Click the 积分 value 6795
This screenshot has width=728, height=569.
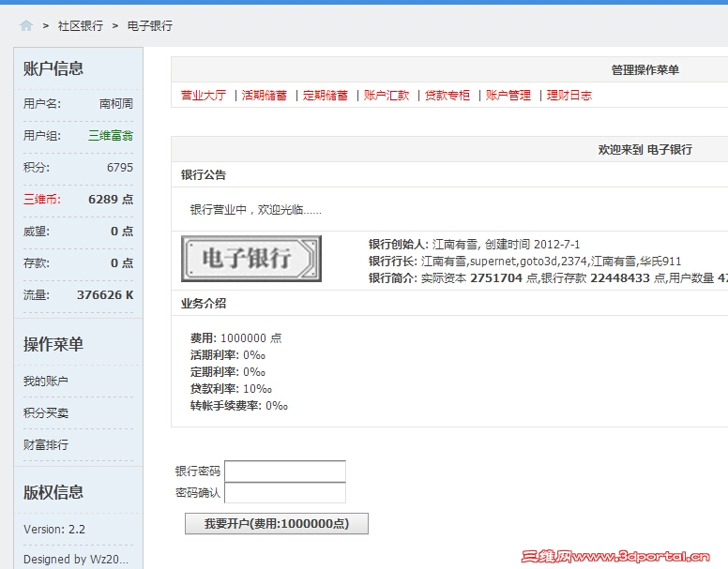[120, 168]
